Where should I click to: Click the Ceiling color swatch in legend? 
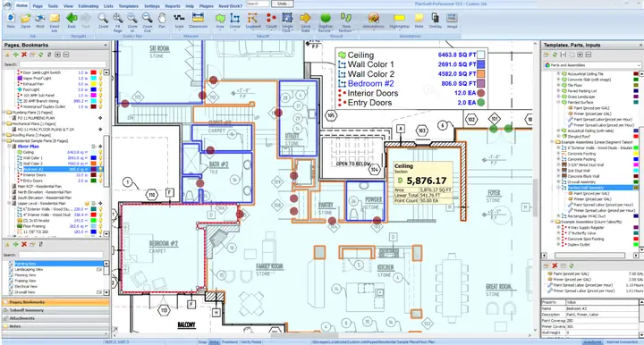click(480, 55)
